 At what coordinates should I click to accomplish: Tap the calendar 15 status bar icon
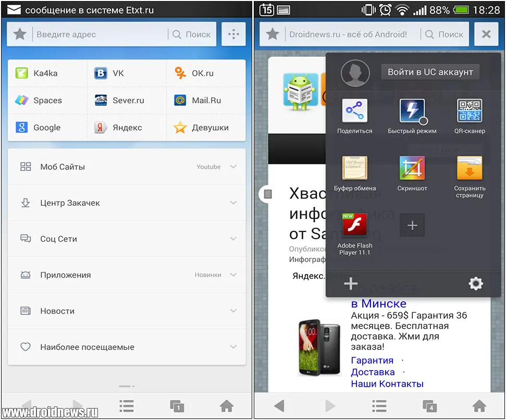pyautogui.click(x=267, y=10)
